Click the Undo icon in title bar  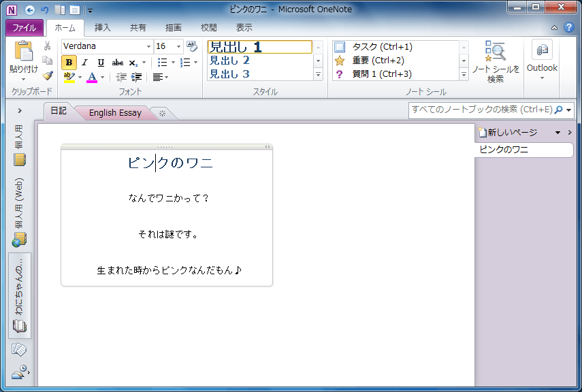(45, 10)
